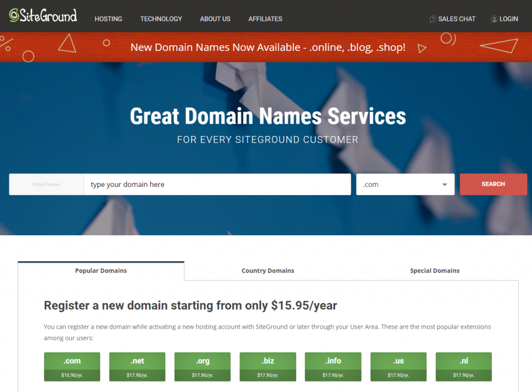
Task: Click the 'Register a new domain' heading
Action: [190, 305]
